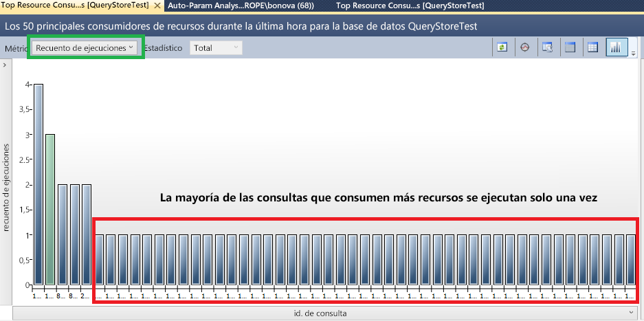The height and width of the screenshot is (321, 644).
Task: Click the y-axis value 3,5
Action: tap(24, 109)
